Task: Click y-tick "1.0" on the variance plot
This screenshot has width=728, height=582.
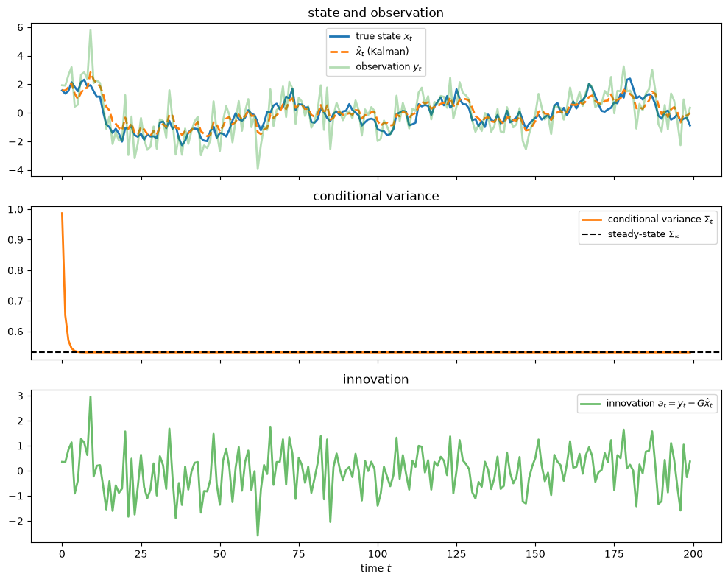Action: (x=15, y=209)
